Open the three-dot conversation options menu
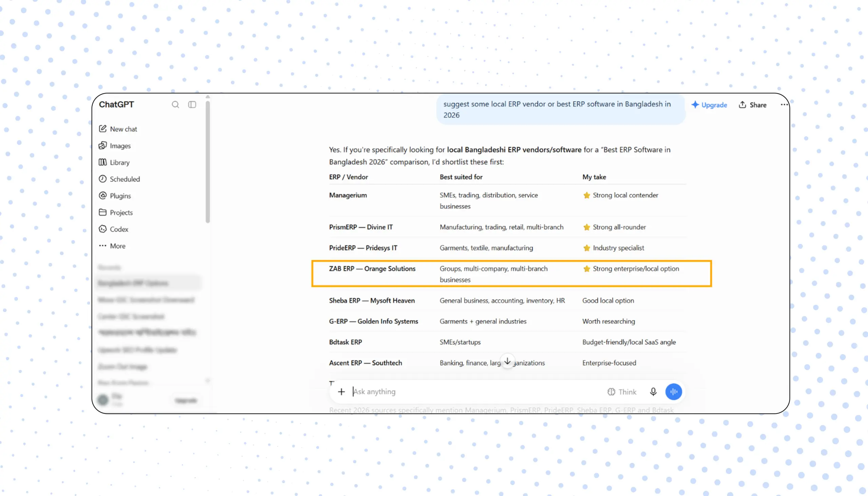The image size is (868, 496). tap(784, 105)
